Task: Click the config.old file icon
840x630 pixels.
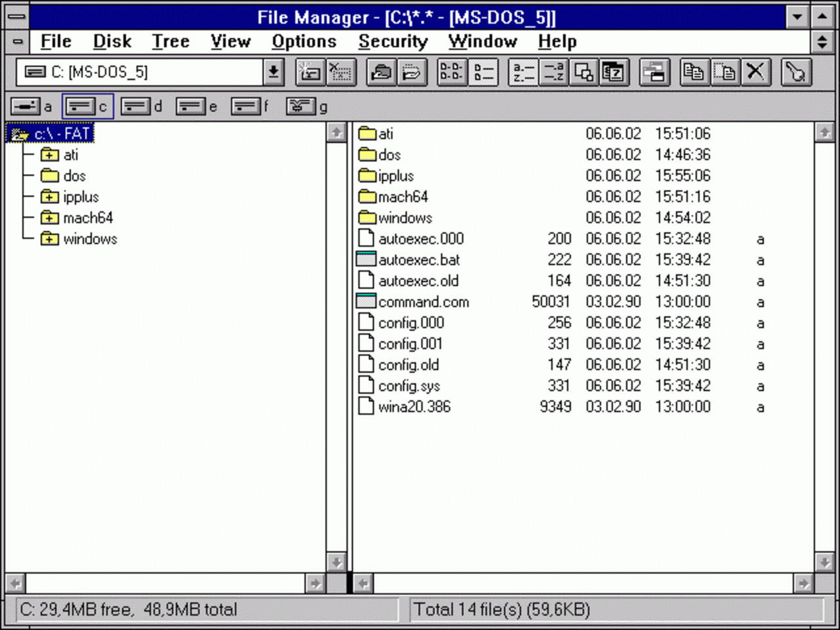Action: pos(366,364)
